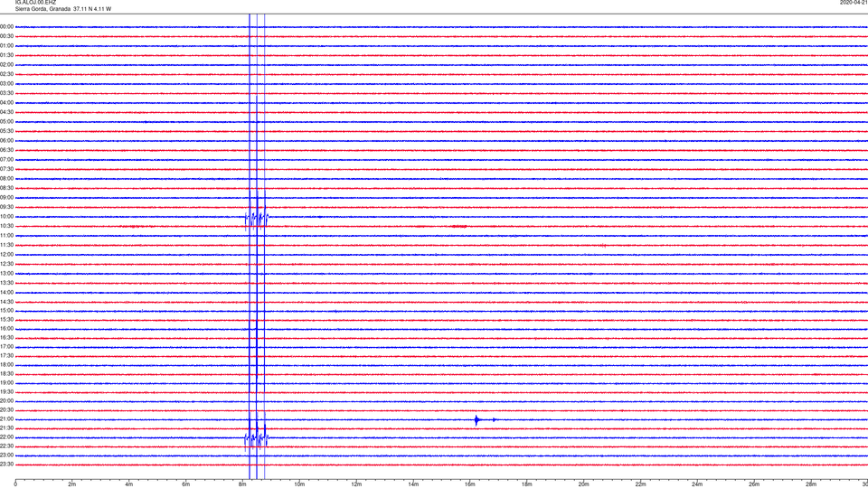Select the 15:00 trace time label

coord(6,311)
